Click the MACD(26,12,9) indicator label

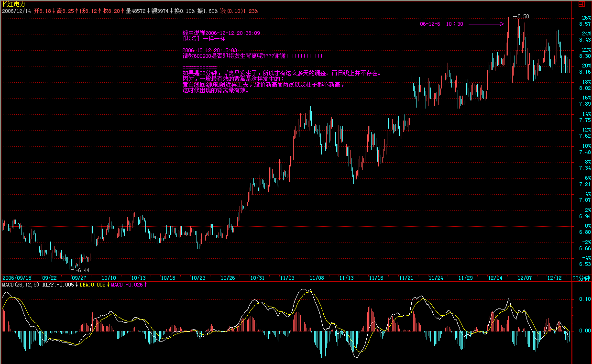point(21,285)
